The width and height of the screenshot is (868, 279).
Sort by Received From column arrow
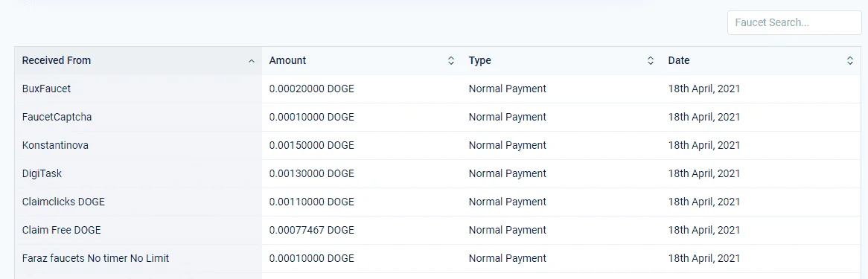click(x=252, y=61)
